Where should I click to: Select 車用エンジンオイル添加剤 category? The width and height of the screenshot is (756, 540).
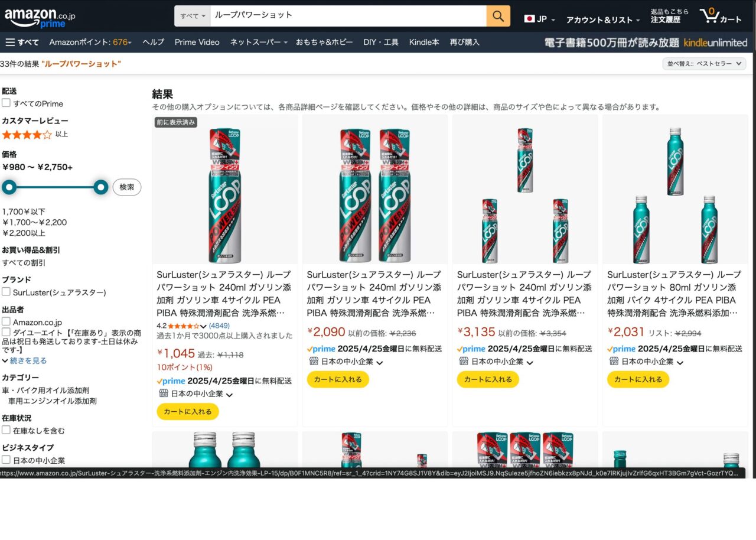(x=53, y=401)
